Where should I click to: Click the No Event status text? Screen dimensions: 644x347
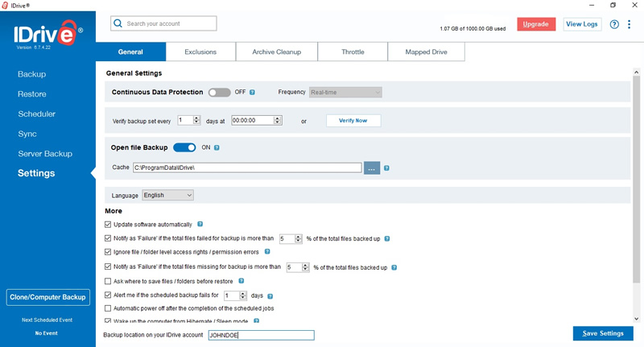[47, 333]
